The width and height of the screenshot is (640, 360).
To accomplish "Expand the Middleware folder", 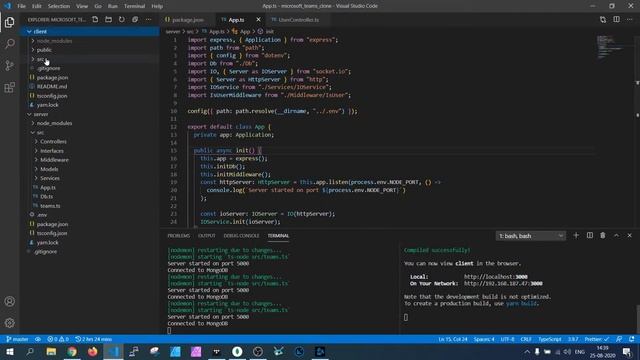I will pos(90,160).
